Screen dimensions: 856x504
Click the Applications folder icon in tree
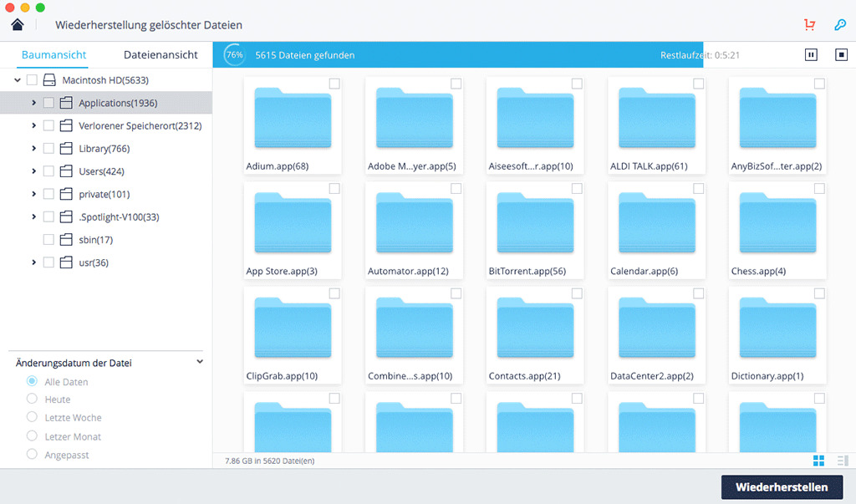click(66, 103)
